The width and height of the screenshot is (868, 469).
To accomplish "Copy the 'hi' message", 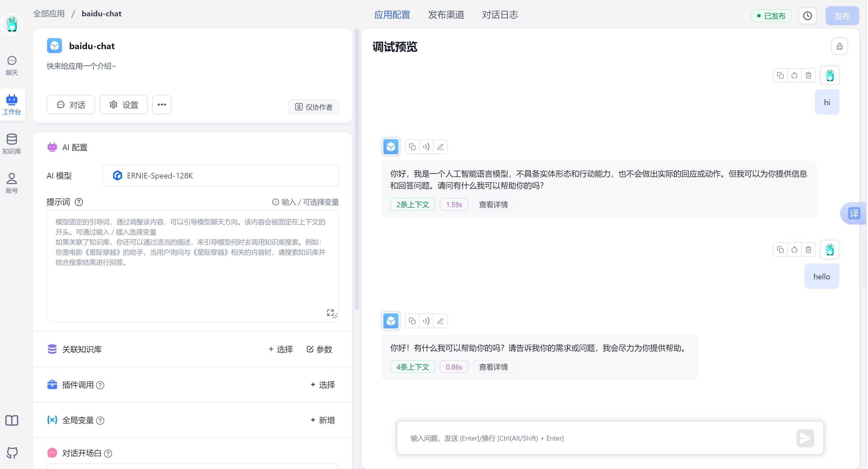I will coord(780,75).
